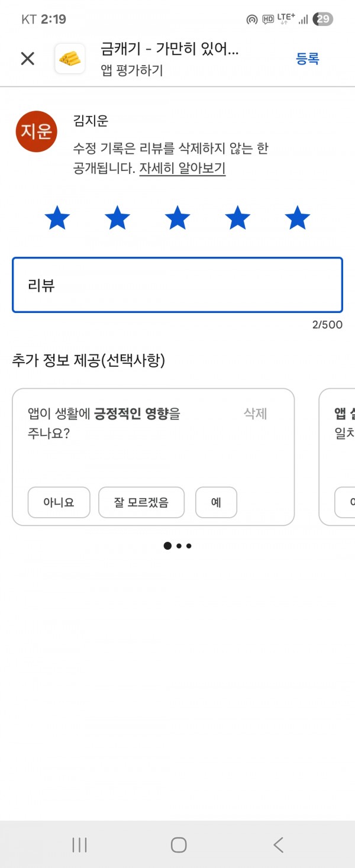Select the fifth rating star
The image size is (355, 868).
point(298,218)
